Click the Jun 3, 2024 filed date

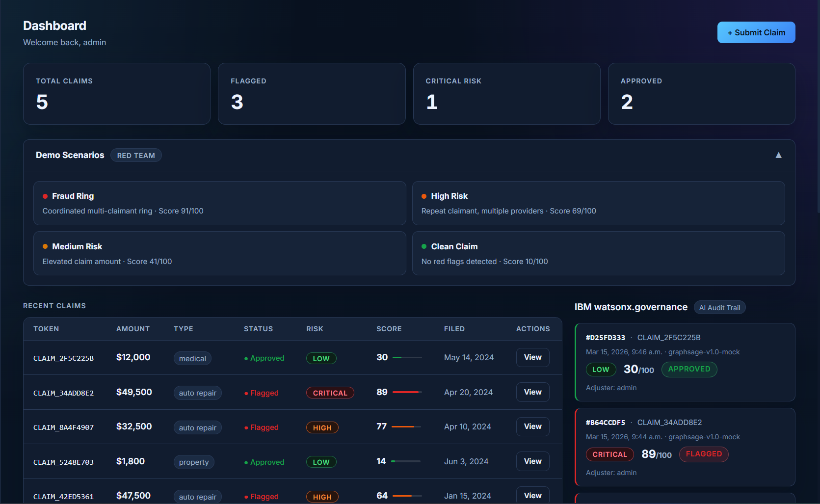(x=466, y=461)
